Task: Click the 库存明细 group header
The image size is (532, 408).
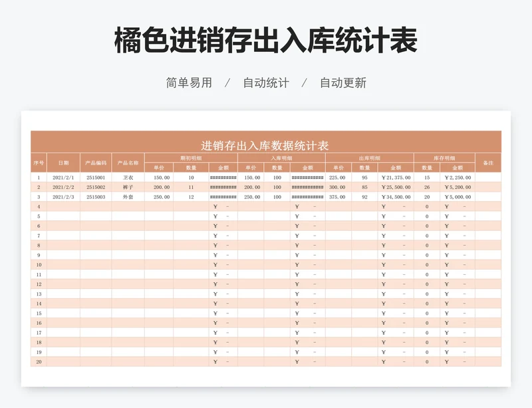Action: click(x=444, y=158)
